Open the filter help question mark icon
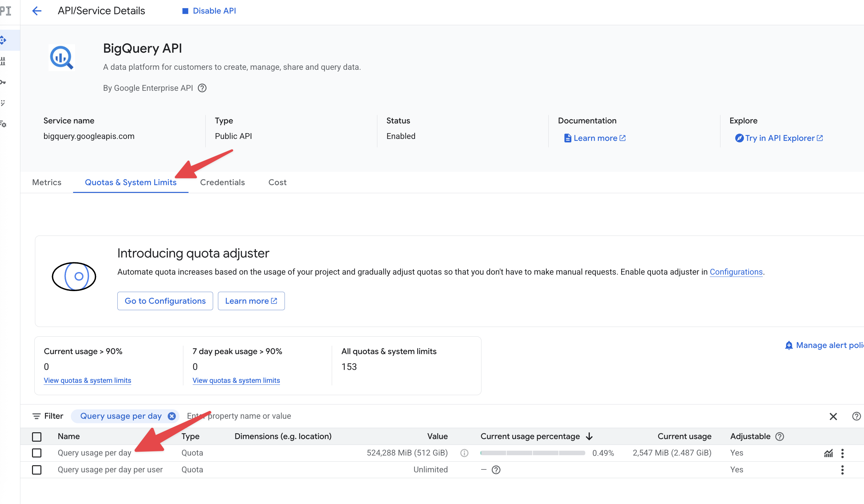Viewport: 864px width, 504px height. pyautogui.click(x=856, y=416)
